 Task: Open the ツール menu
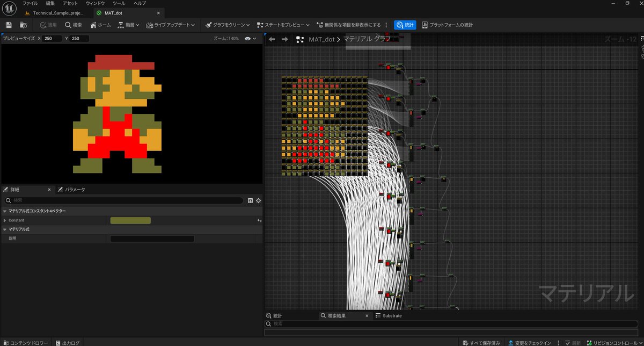click(119, 3)
